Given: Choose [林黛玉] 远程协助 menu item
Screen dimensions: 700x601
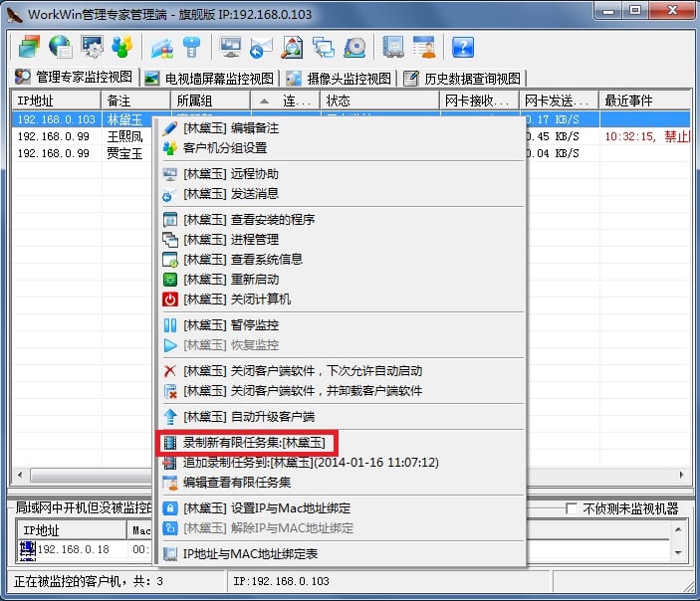Looking at the screenshot, I should [340, 174].
